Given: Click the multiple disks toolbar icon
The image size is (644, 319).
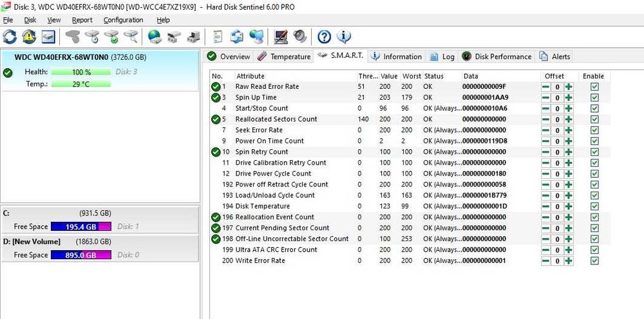Looking at the screenshot, I should (x=174, y=37).
